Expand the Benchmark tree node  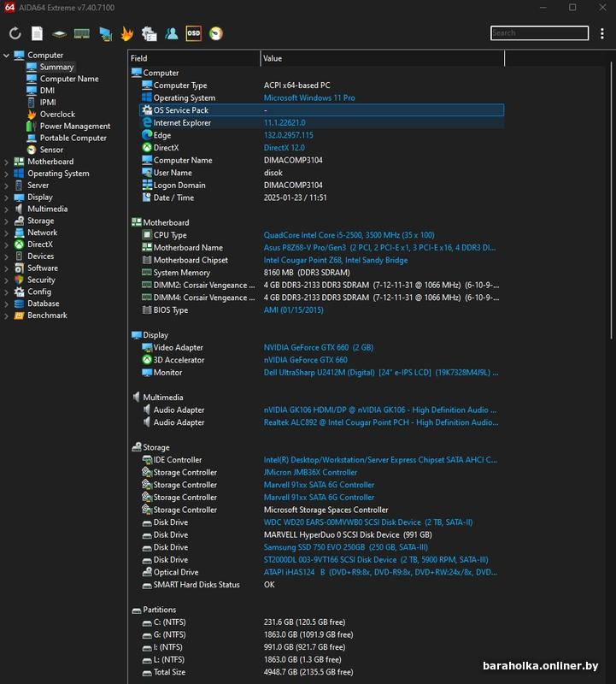tap(6, 315)
